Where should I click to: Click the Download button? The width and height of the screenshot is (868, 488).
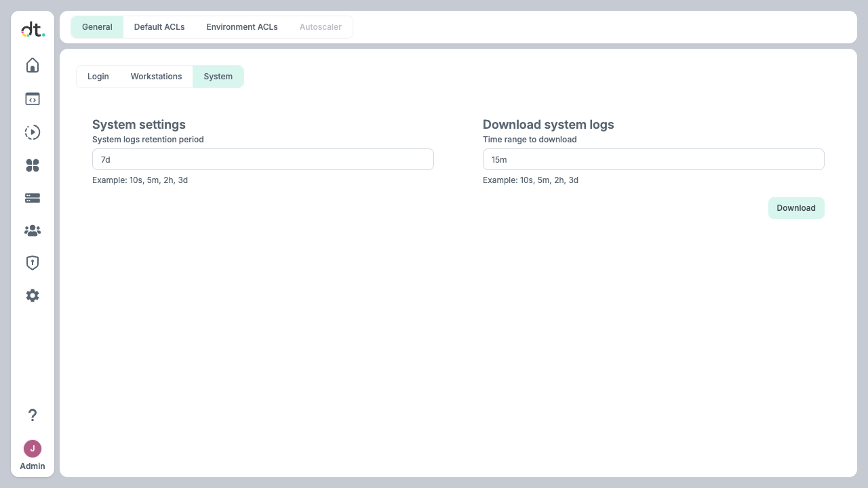796,208
